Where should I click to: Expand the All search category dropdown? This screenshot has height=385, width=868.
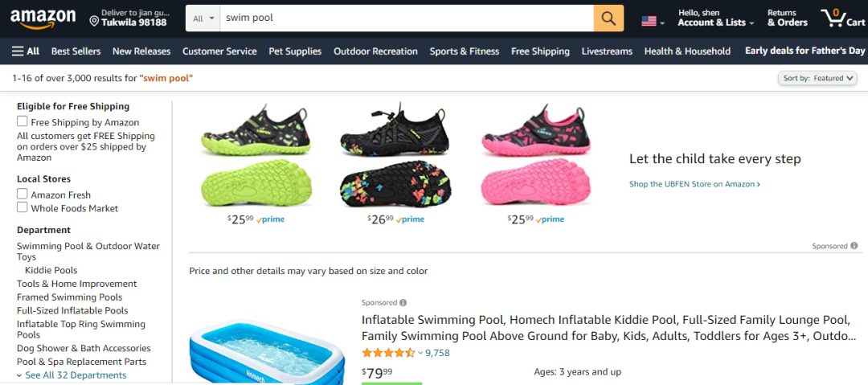click(x=204, y=18)
